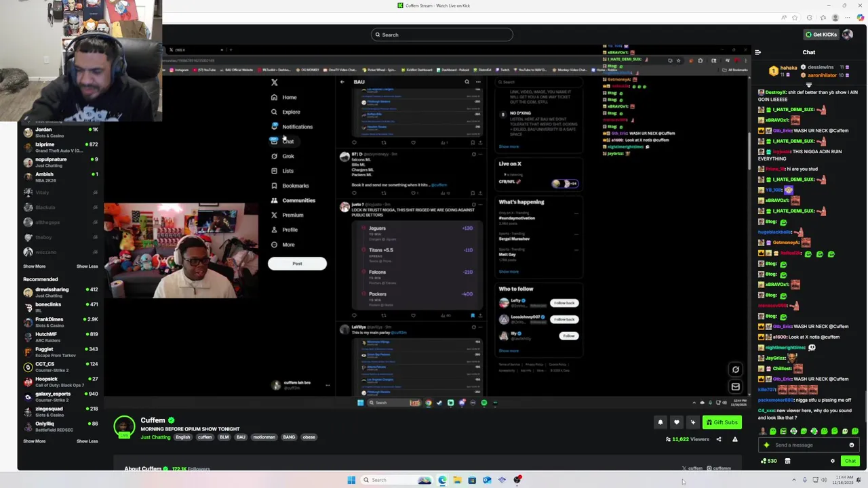Open HutchMF recommended channel
868x488 pixels.
coord(60,337)
